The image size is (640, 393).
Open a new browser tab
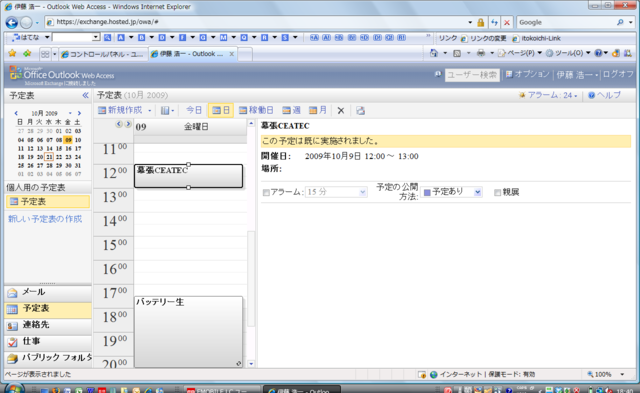(x=244, y=54)
